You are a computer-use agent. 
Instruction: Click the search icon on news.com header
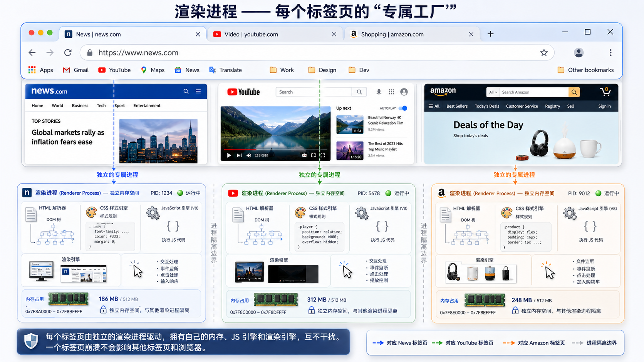pos(186,92)
